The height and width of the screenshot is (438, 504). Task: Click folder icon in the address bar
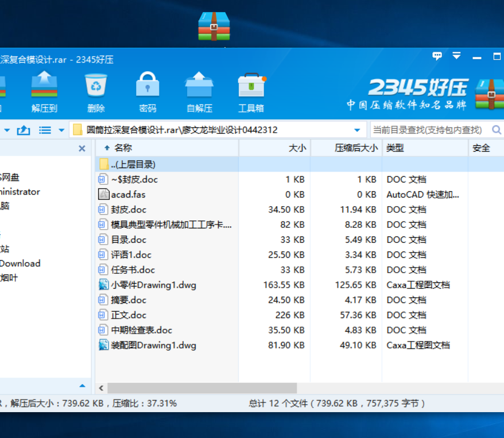tap(77, 130)
